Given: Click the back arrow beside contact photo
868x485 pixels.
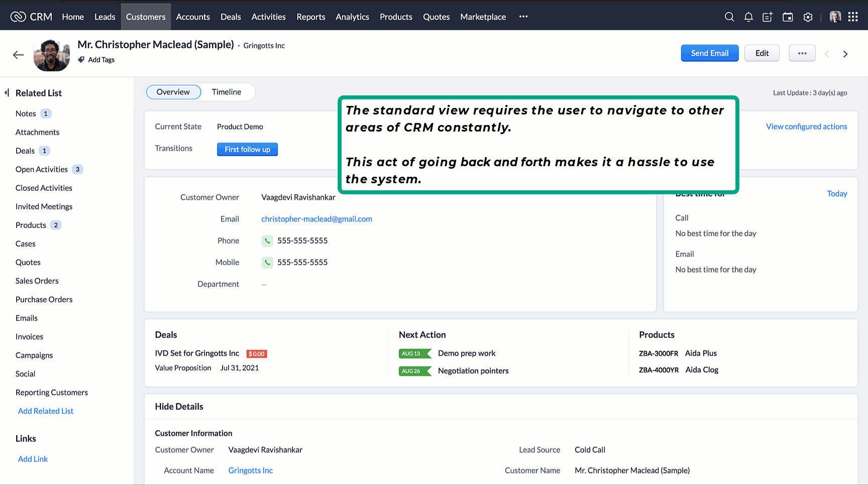Looking at the screenshot, I should [19, 55].
